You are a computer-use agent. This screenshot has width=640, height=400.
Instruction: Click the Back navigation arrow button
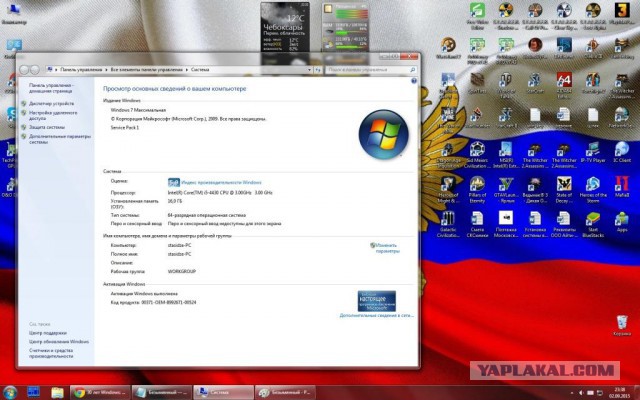tap(24, 70)
